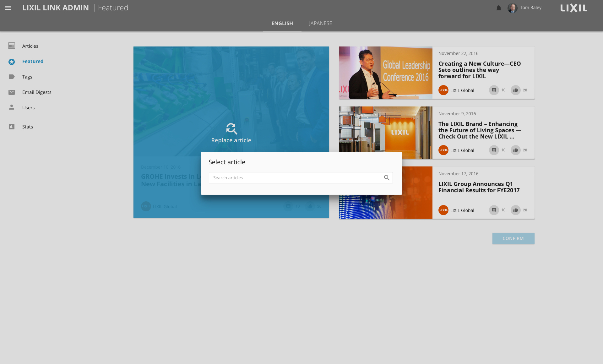This screenshot has width=603, height=364.
Task: Click the CONFIRM button
Action: [513, 238]
